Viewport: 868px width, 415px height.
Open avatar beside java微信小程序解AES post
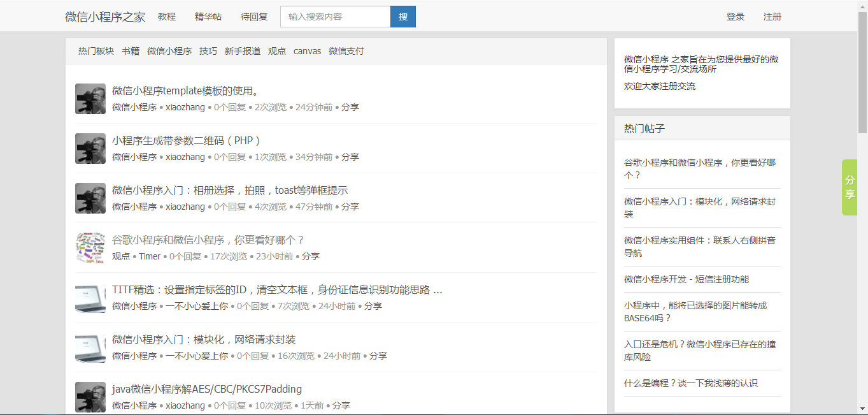click(90, 397)
